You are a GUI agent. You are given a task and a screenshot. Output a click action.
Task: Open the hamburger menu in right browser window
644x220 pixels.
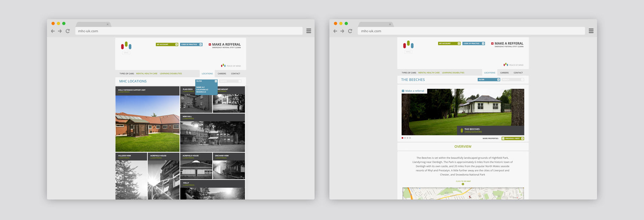pyautogui.click(x=591, y=31)
